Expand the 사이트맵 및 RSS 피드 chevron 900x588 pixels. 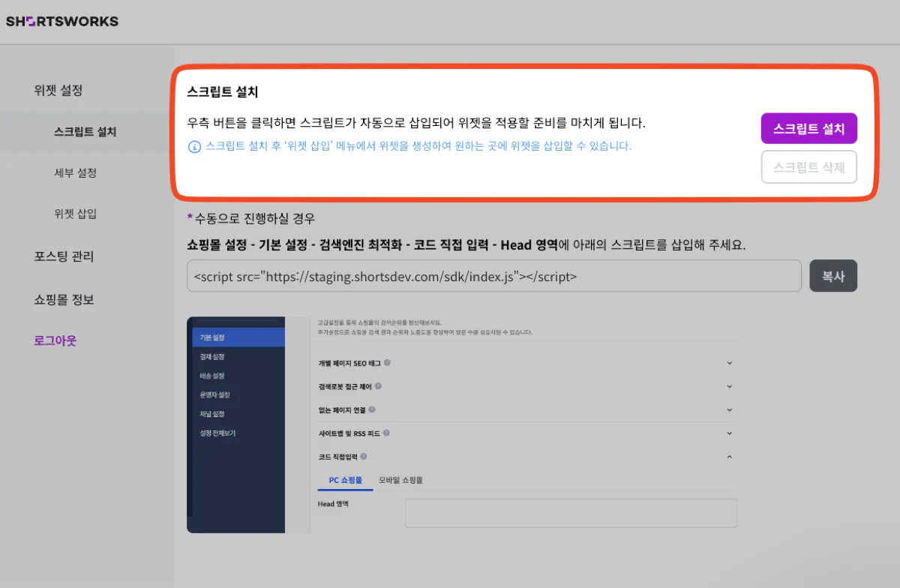tap(730, 433)
